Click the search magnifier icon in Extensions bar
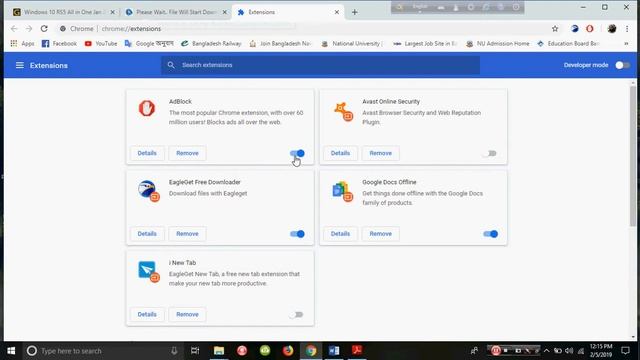 pos(171,65)
